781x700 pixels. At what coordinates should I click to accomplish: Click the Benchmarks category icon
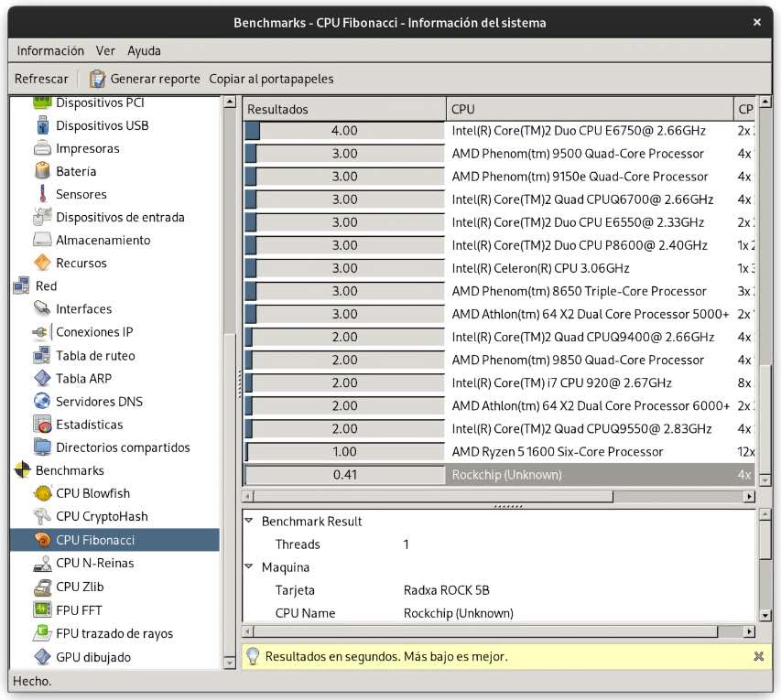tap(22, 470)
